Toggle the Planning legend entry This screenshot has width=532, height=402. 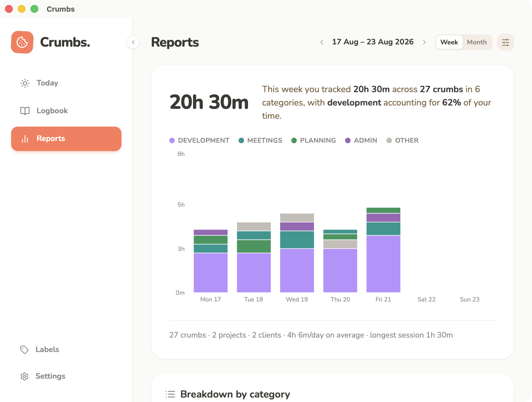313,140
